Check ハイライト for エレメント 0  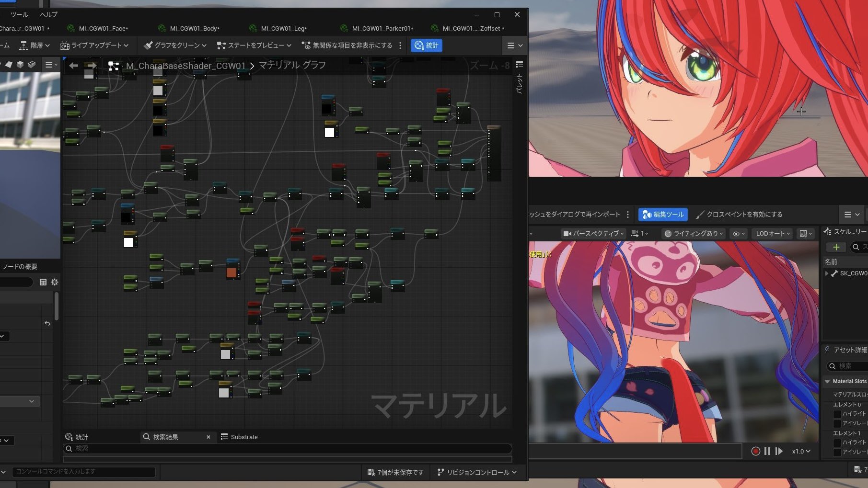[837, 414]
